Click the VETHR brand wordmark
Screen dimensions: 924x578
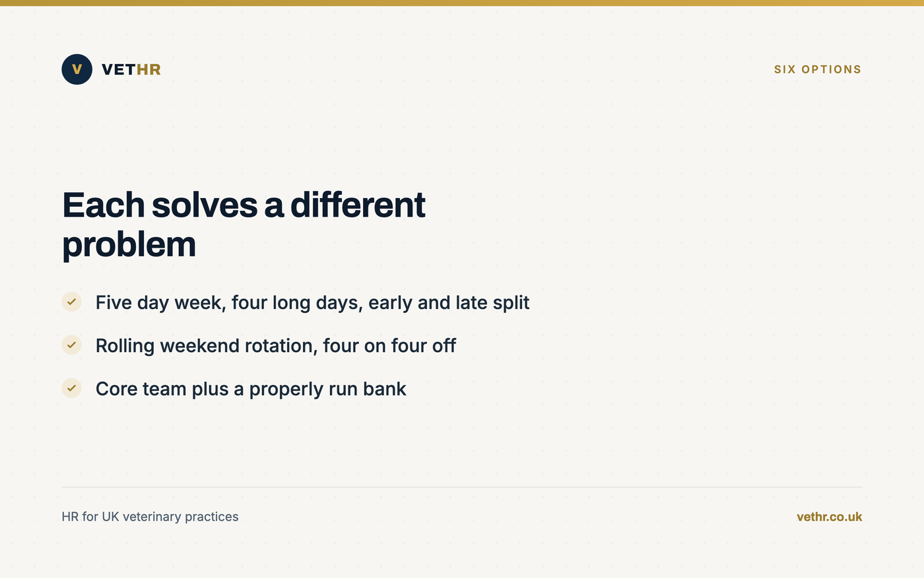pos(131,69)
